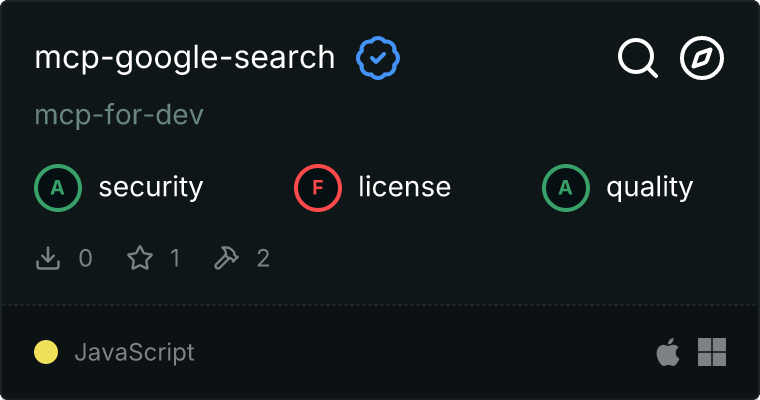
Task: Click the red license grade F badge
Action: tap(318, 187)
